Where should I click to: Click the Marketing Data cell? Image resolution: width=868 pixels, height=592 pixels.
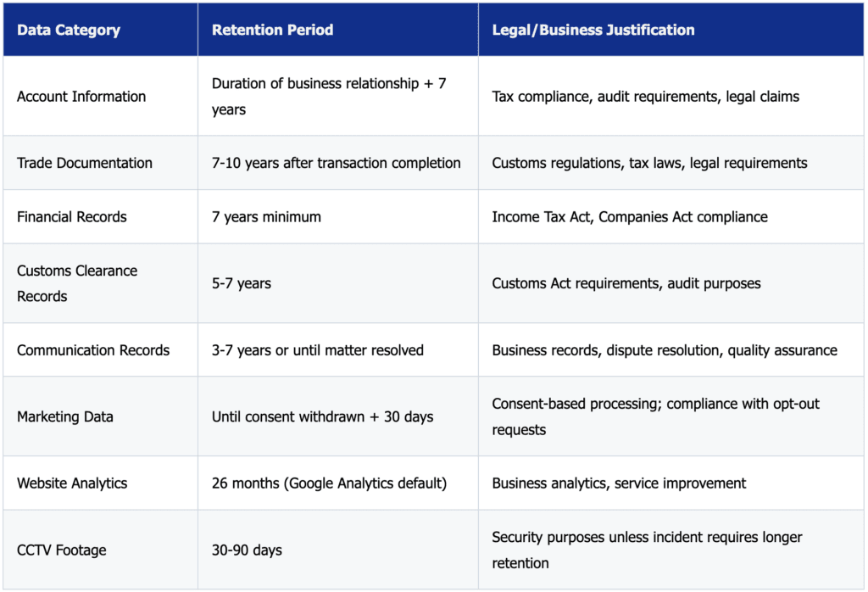point(65,416)
